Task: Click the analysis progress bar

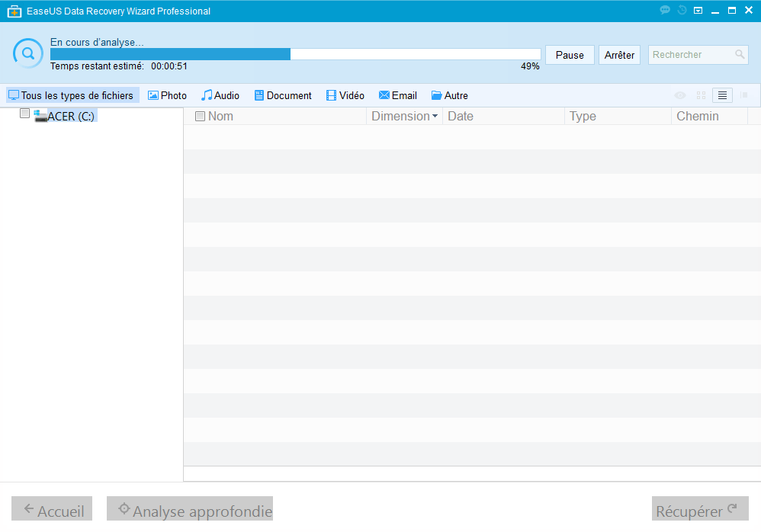Action: coord(296,54)
